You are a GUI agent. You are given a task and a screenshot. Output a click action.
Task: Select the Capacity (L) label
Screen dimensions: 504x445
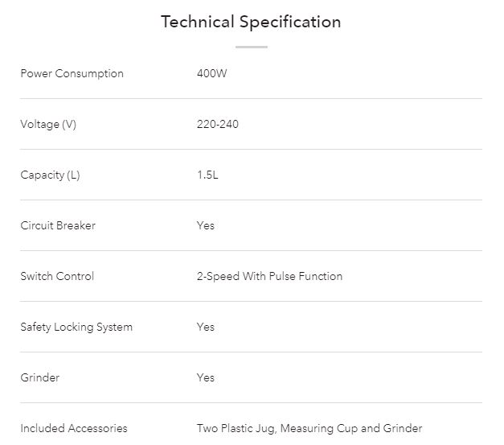coord(50,175)
